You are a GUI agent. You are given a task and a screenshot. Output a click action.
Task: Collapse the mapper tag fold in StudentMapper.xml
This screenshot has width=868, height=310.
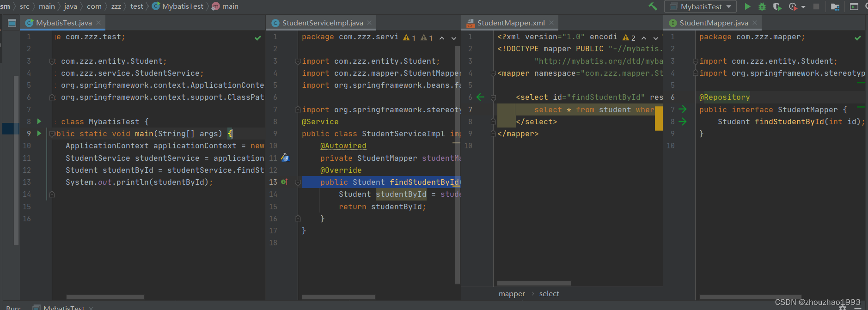pyautogui.click(x=493, y=73)
